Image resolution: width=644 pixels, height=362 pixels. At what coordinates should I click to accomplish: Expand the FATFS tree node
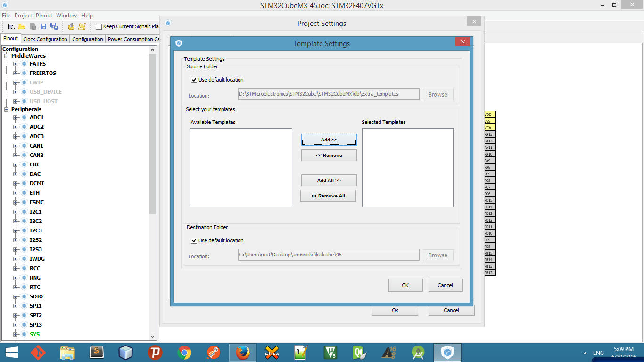pos(15,64)
